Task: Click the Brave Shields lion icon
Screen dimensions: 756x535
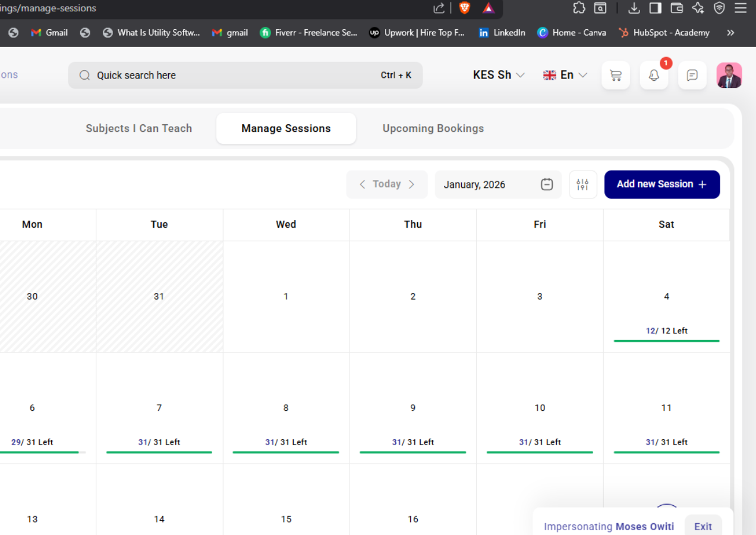Action: coord(464,8)
